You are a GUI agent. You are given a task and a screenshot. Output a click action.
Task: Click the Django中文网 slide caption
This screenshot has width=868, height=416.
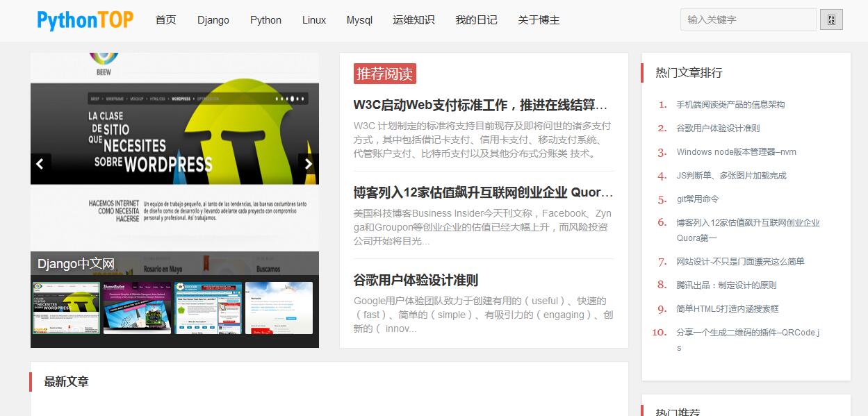point(76,264)
